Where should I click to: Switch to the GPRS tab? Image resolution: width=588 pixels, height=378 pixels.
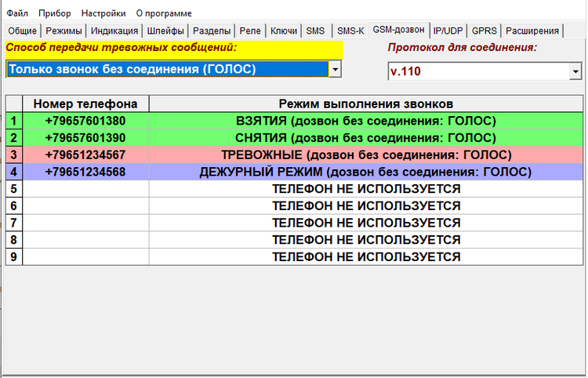point(485,31)
